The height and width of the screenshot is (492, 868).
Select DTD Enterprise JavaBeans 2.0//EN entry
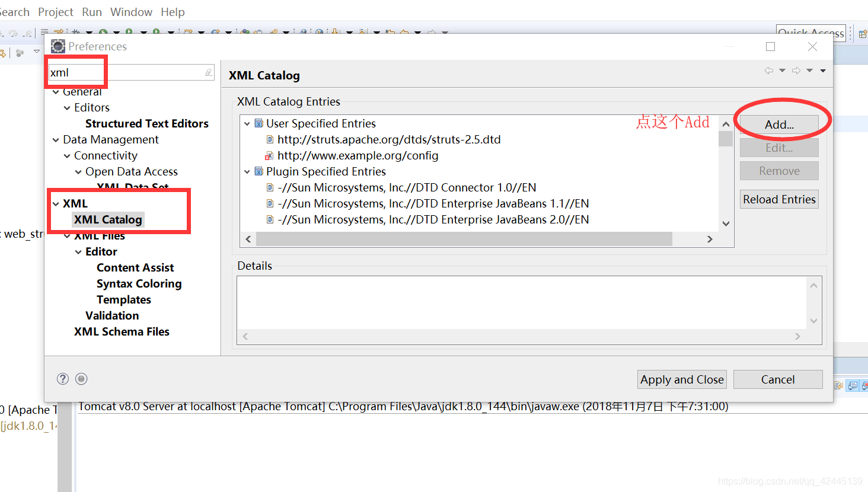pos(433,219)
